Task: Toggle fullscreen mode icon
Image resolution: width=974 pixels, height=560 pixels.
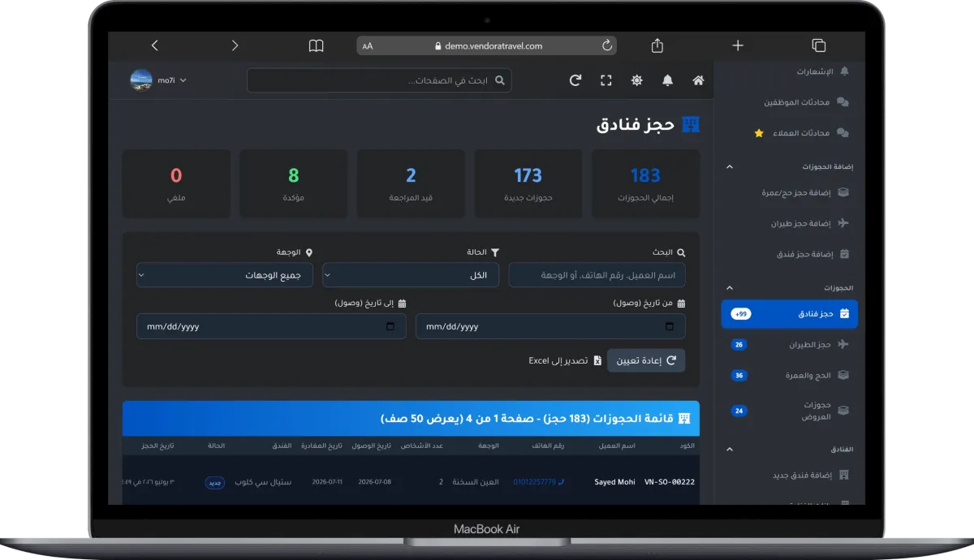Action: (x=606, y=80)
